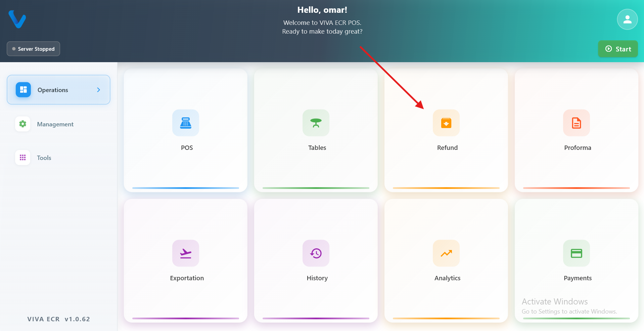644x331 pixels.
Task: Expand Operations using the chevron arrow
Action: pos(98,90)
